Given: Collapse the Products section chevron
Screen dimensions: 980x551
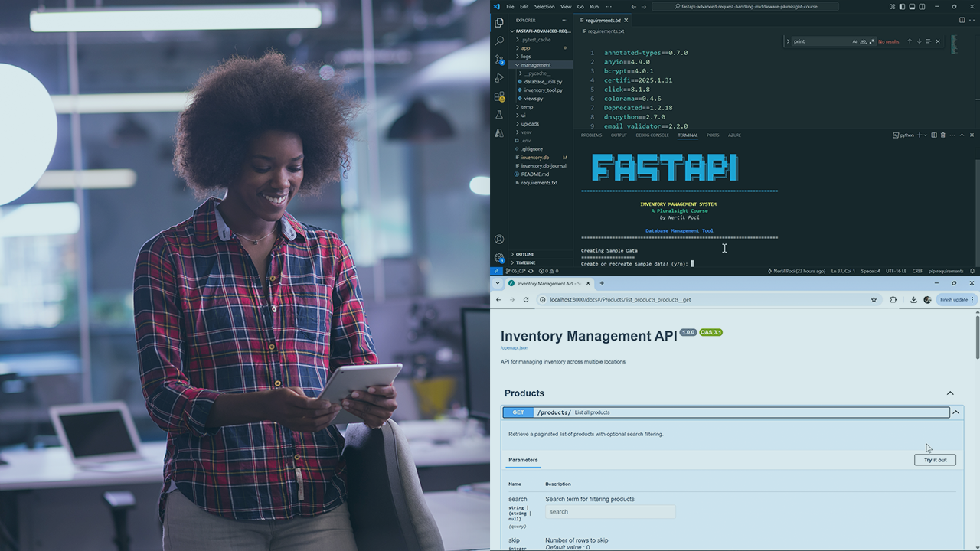Looking at the screenshot, I should pyautogui.click(x=950, y=393).
